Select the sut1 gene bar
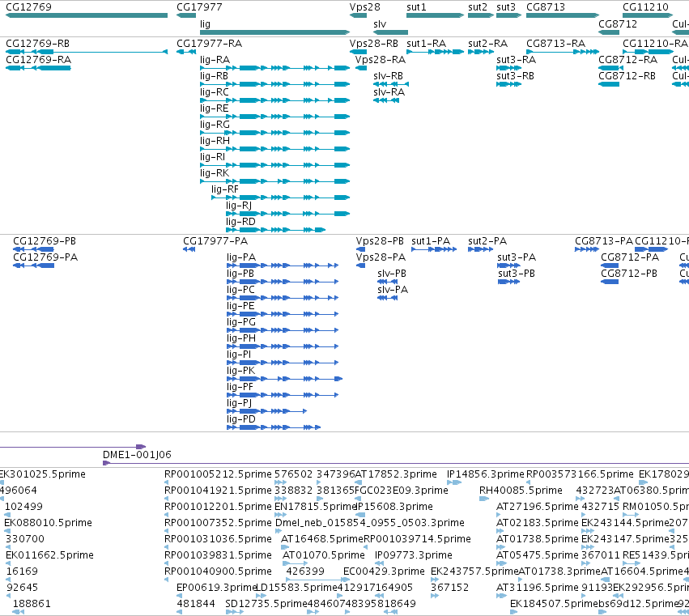This screenshot has width=689, height=616. tap(435, 15)
